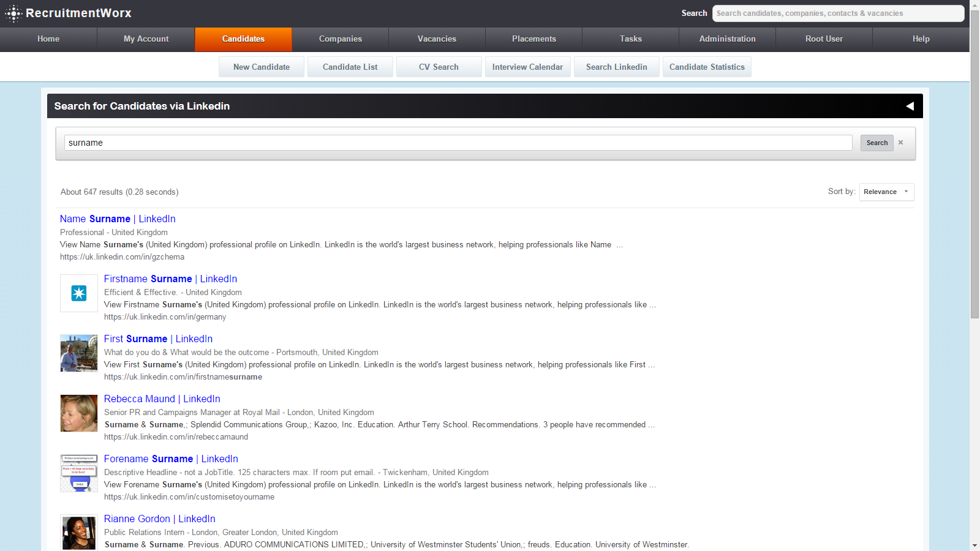The height and width of the screenshot is (551, 980).
Task: Go to the Tasks menu
Action: (x=631, y=39)
